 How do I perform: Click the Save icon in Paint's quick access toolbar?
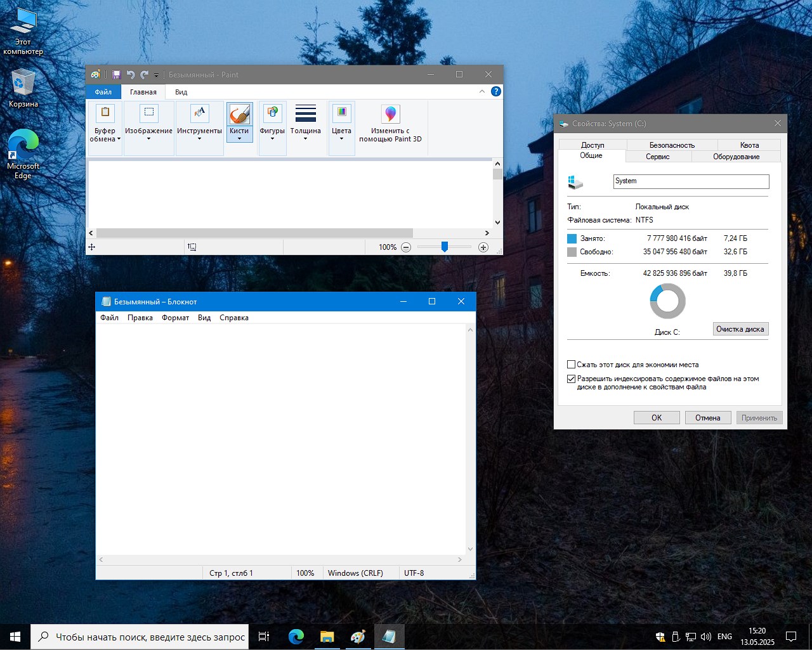117,75
